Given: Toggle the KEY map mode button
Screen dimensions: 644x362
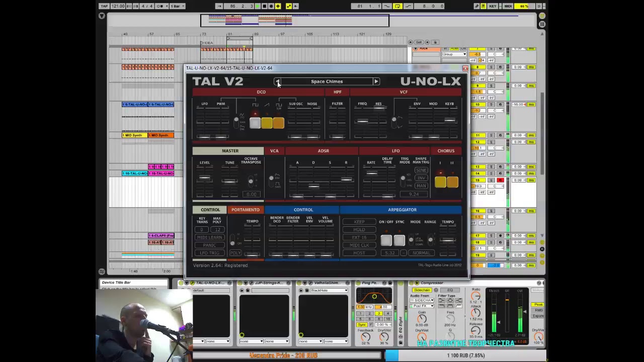Looking at the screenshot, I should pyautogui.click(x=493, y=6).
